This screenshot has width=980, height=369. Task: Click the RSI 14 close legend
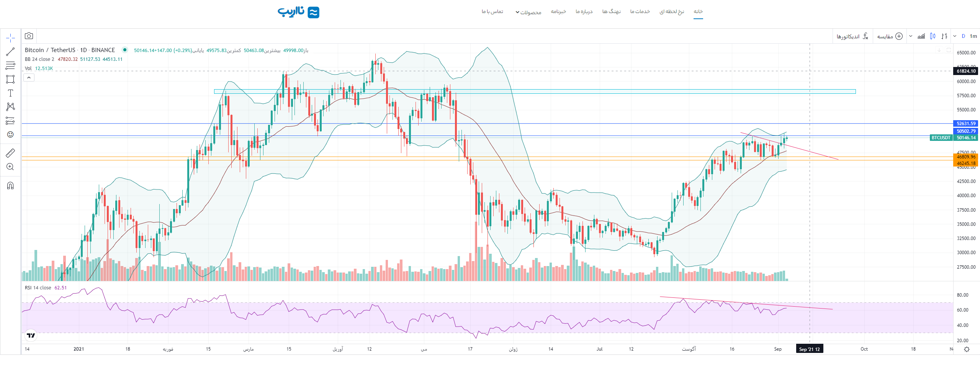point(38,288)
